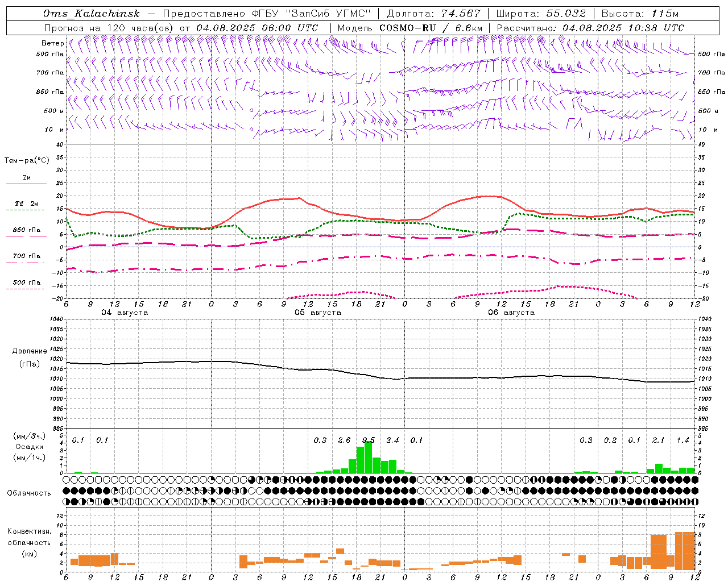Click the Давление panel label
Screen dimensions: 728x582
pos(30,351)
